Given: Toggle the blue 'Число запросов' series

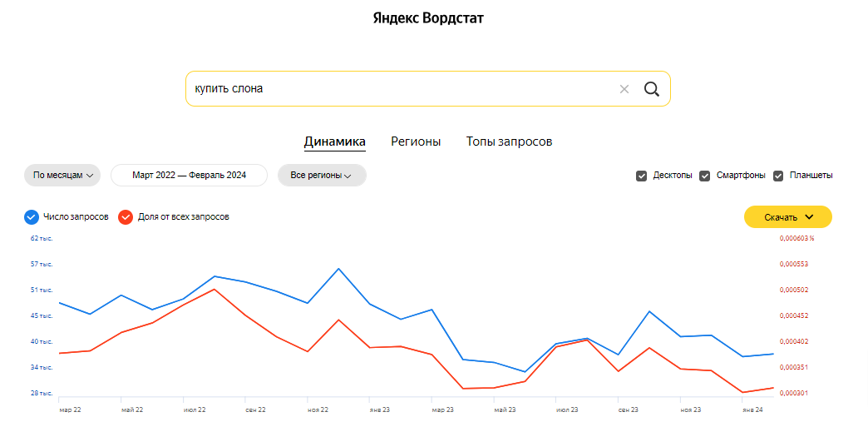Looking at the screenshot, I should [x=32, y=216].
